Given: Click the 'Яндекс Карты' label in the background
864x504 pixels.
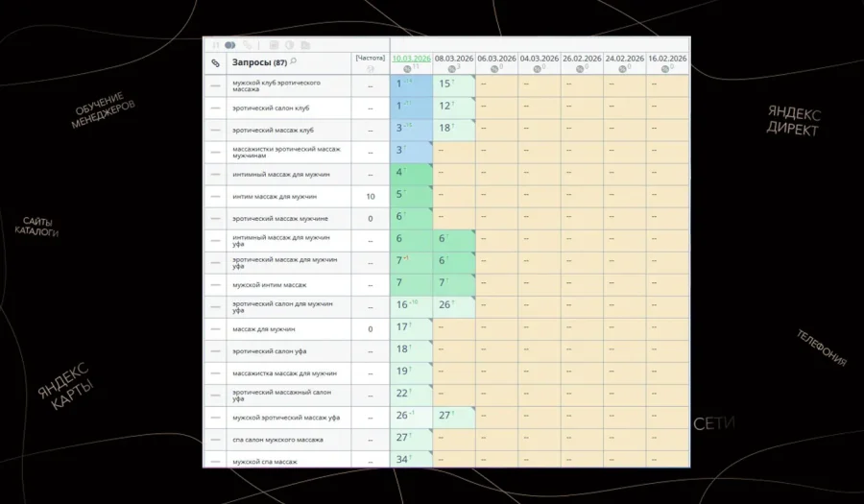Looking at the screenshot, I should [65, 386].
